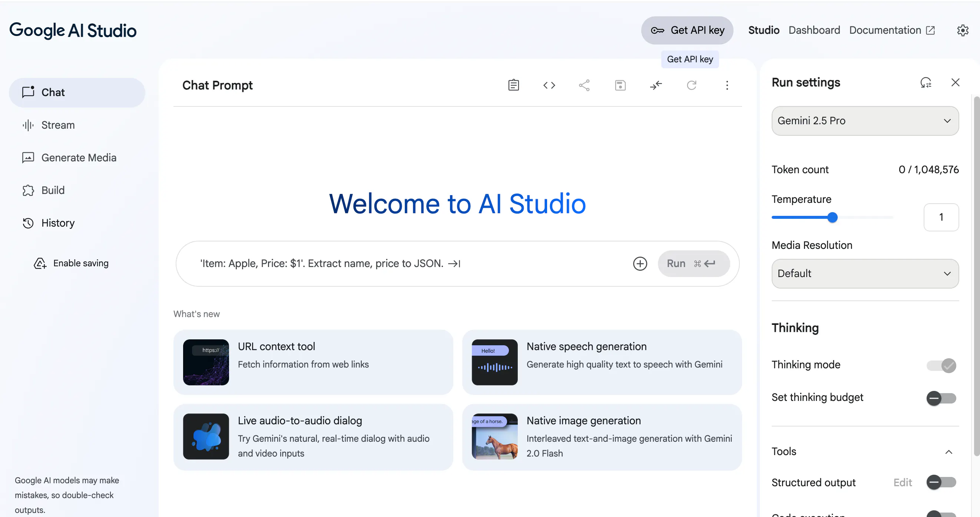980x517 pixels.
Task: Open the Documentation link
Action: (892, 30)
